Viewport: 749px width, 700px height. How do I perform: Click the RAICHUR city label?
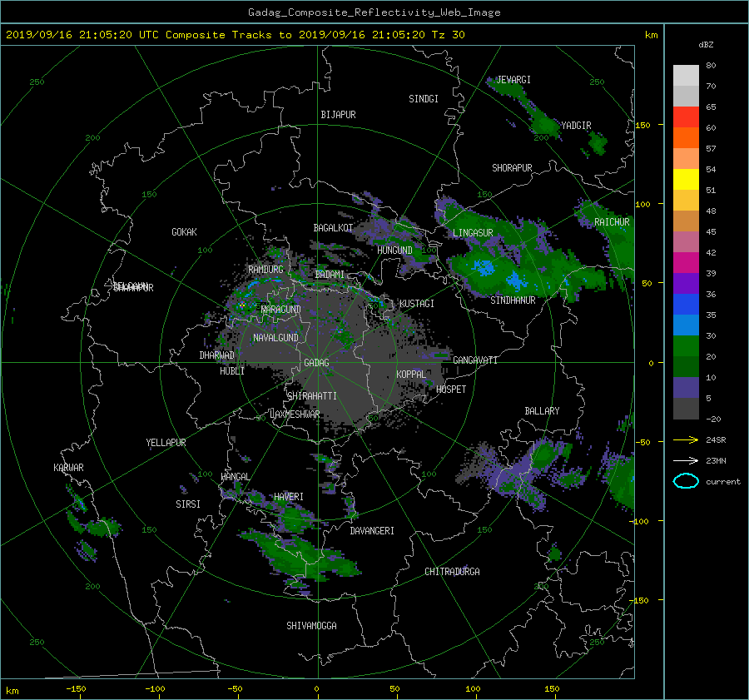click(612, 222)
